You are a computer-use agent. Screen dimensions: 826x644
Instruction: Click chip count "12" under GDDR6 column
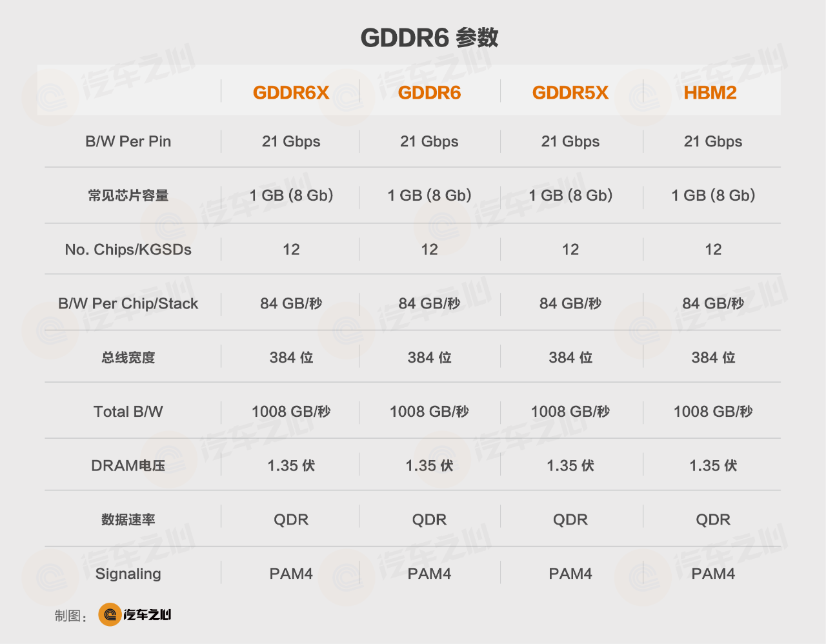429,250
